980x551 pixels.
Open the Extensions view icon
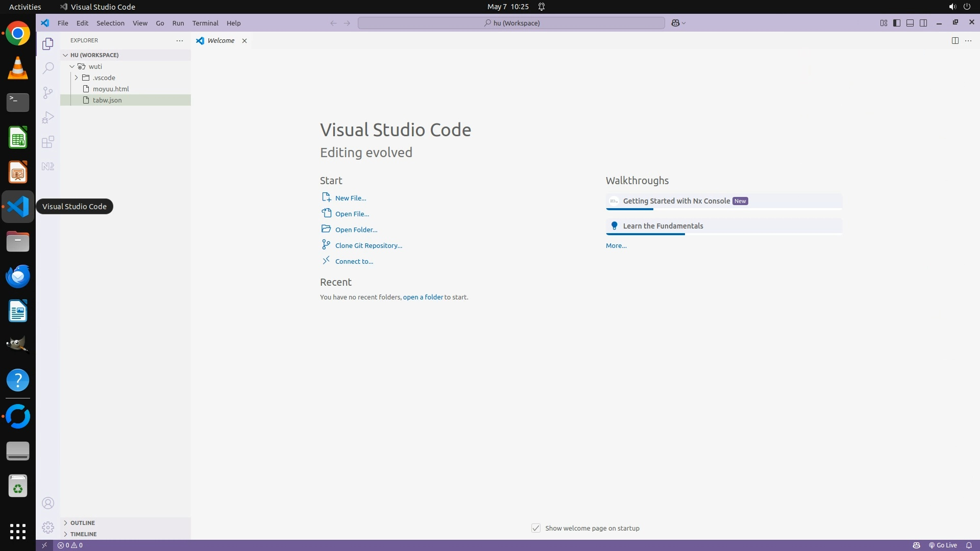coord(48,142)
